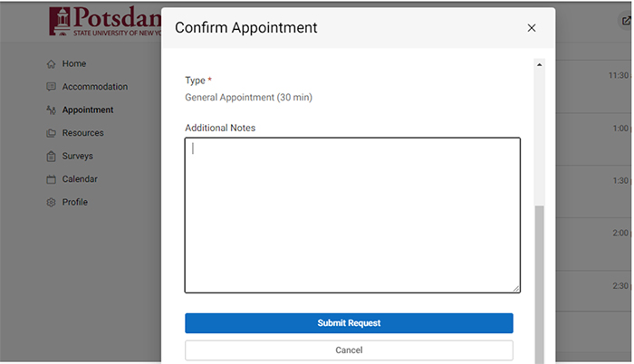Image resolution: width=634 pixels, height=364 pixels.
Task: Click the Appointment sidebar icon
Action: (51, 110)
